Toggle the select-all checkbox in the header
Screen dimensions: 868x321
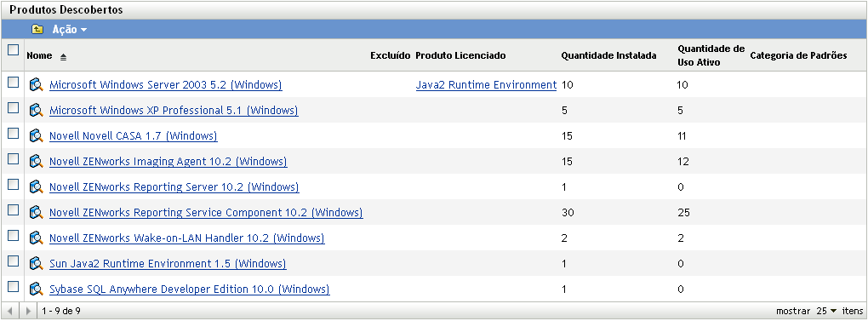pyautogui.click(x=14, y=49)
